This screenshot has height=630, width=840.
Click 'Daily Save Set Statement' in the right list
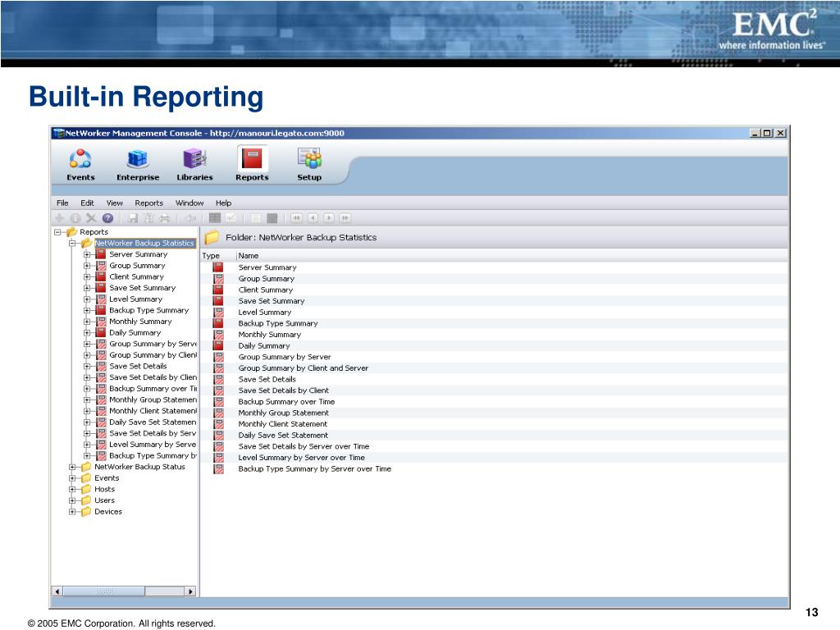[x=283, y=436]
